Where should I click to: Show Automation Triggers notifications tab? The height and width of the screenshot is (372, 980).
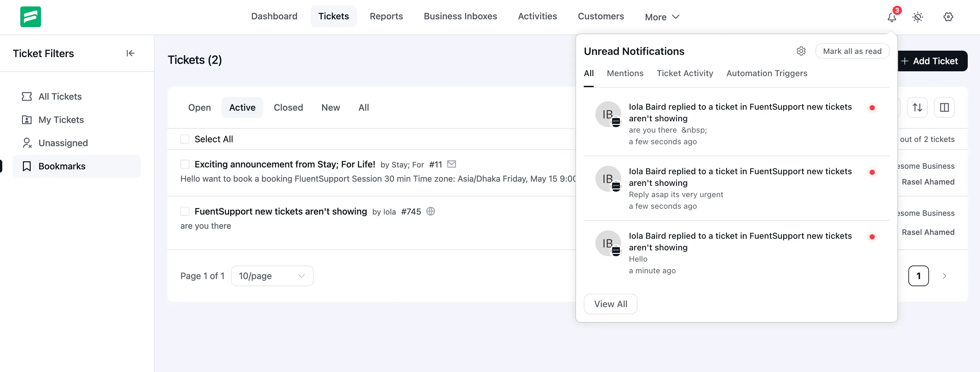pos(767,74)
